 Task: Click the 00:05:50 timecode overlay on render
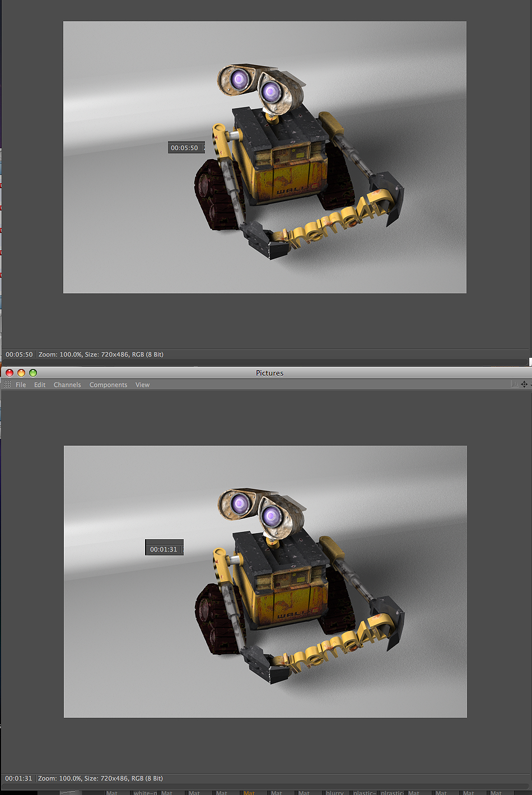pyautogui.click(x=186, y=148)
